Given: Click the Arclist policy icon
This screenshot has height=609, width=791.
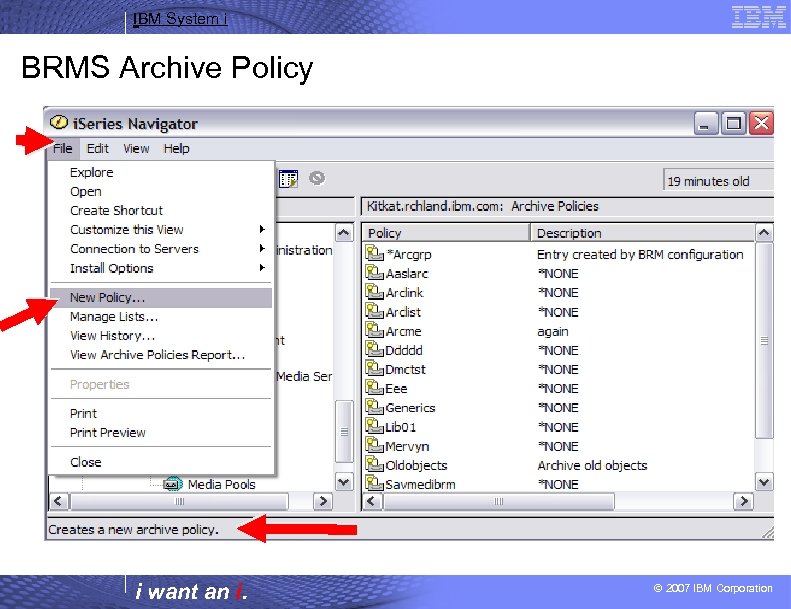Looking at the screenshot, I should click(374, 310).
